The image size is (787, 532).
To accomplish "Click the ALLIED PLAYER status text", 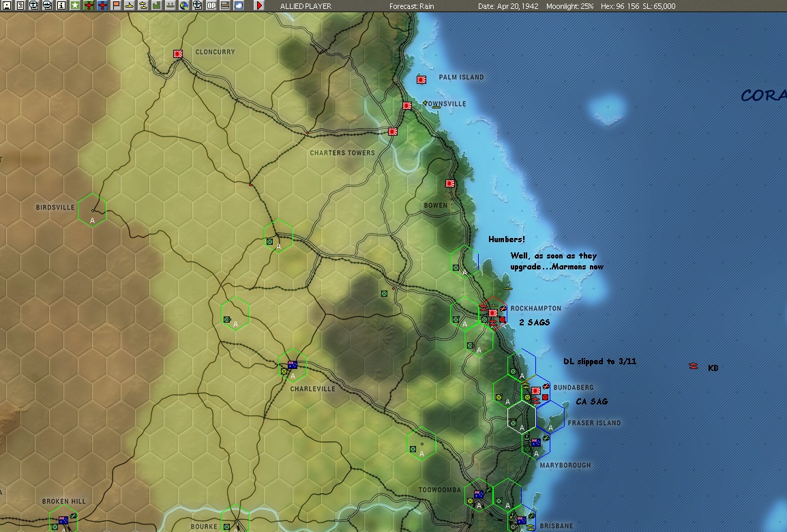I will point(306,6).
